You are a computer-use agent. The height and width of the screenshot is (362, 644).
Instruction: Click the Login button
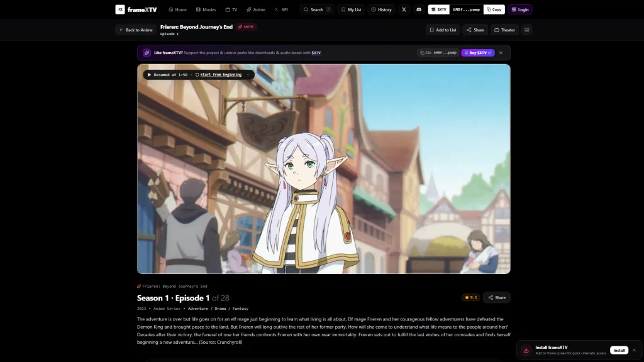[x=520, y=9]
